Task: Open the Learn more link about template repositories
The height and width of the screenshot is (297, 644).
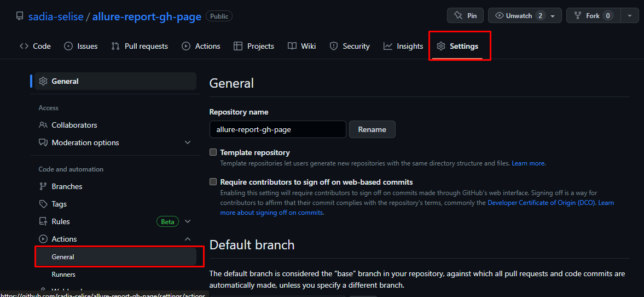Action: [528, 163]
